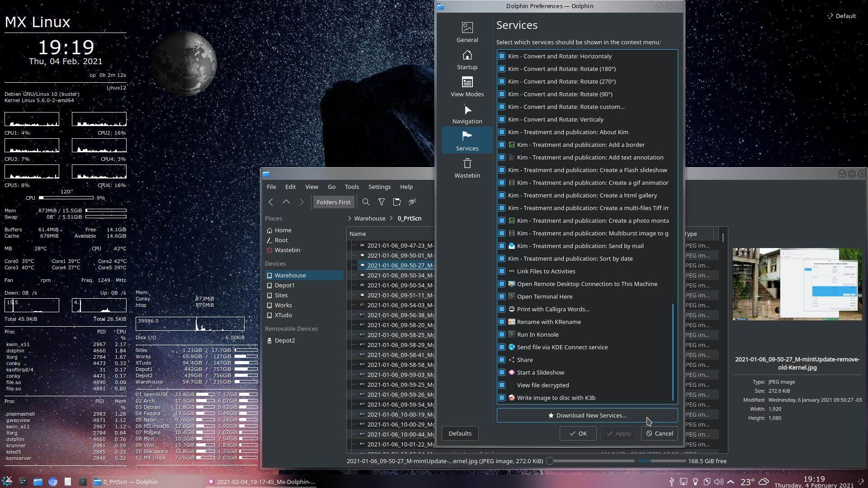This screenshot has width=868, height=488.
Task: Select the Sites device in Places
Action: pyautogui.click(x=304, y=295)
